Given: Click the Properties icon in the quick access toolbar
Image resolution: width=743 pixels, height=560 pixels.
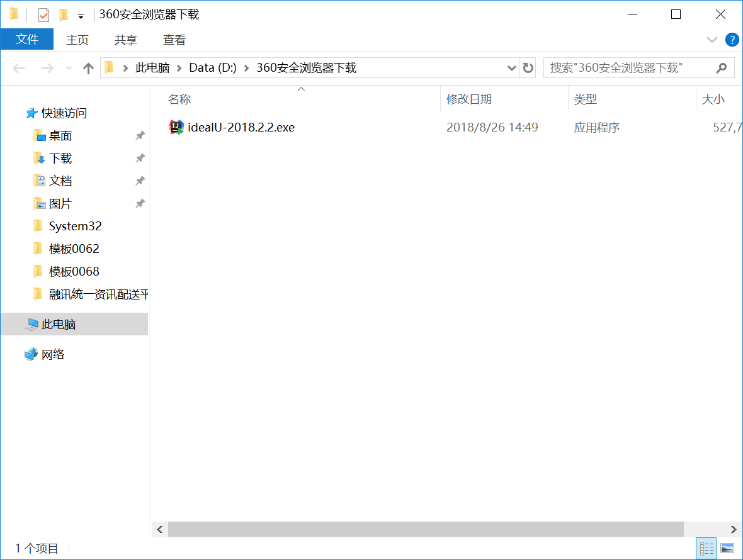Looking at the screenshot, I should pos(43,15).
